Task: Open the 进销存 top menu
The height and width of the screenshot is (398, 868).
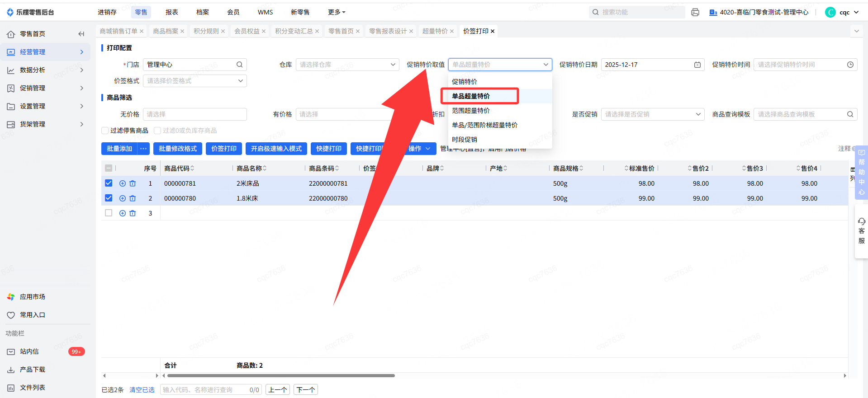Action: point(107,12)
